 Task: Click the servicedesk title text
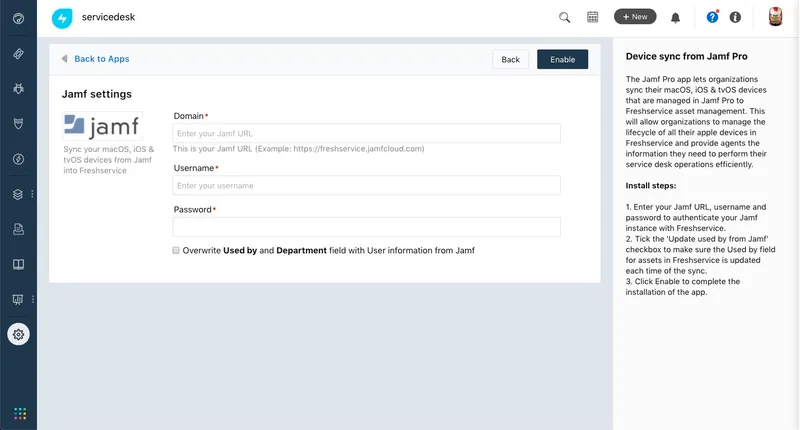pos(108,17)
